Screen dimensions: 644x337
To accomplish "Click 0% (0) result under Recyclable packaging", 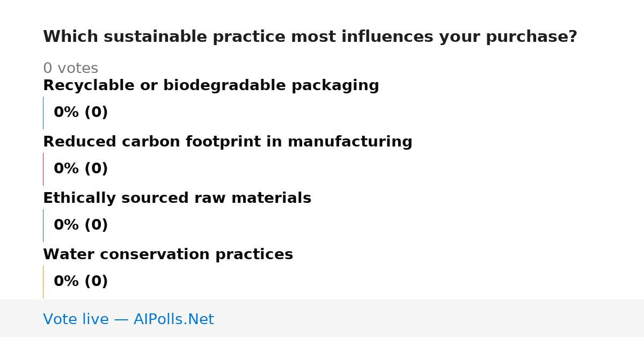I will (81, 113).
